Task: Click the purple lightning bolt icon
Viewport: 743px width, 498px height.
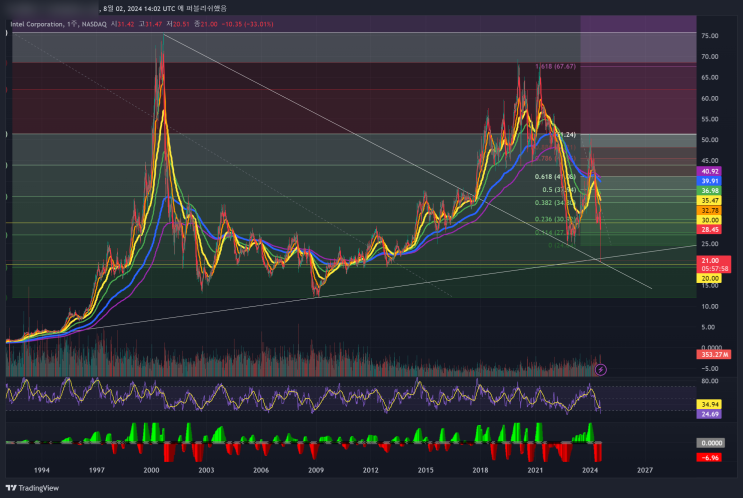Action: click(600, 370)
